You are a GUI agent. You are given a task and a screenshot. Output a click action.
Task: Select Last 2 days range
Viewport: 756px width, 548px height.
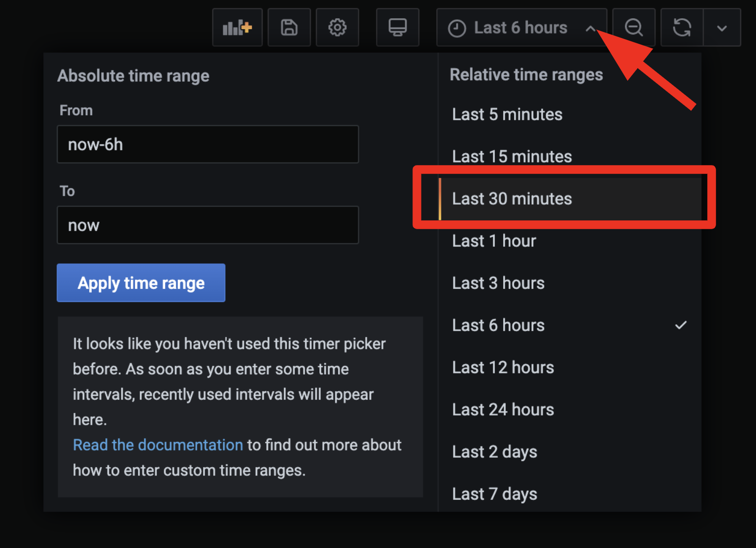click(494, 452)
